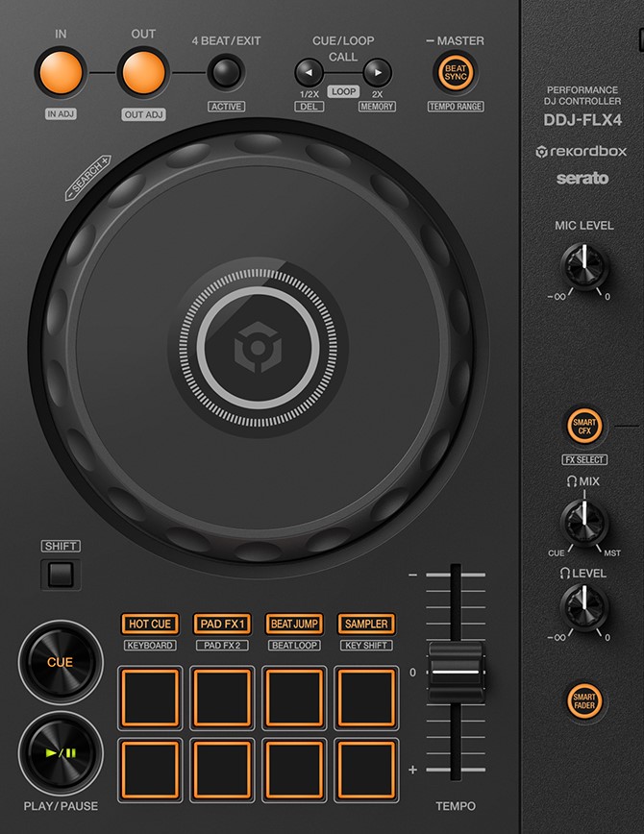Click the MEMORY label under 2X
Screen dimensions: 644x834
tap(377, 107)
